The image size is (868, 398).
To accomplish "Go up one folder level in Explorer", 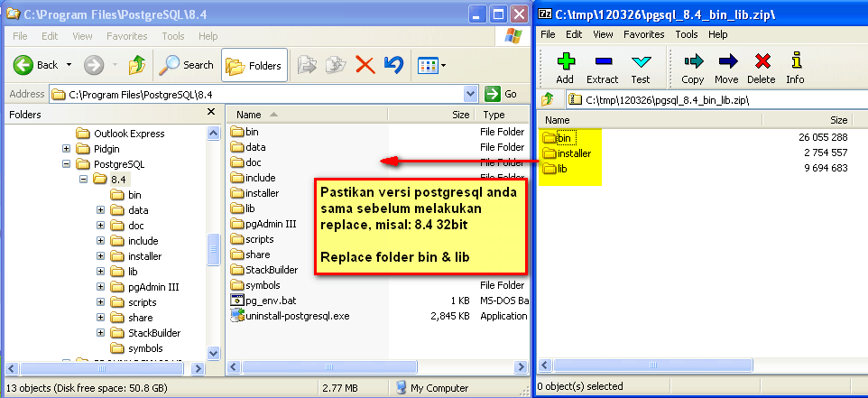I will coord(137,65).
